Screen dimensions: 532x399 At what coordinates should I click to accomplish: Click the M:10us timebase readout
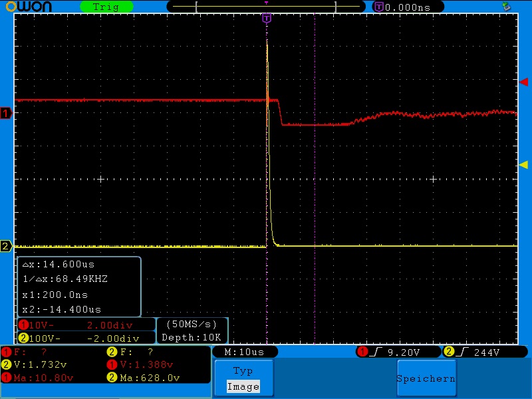245,352
